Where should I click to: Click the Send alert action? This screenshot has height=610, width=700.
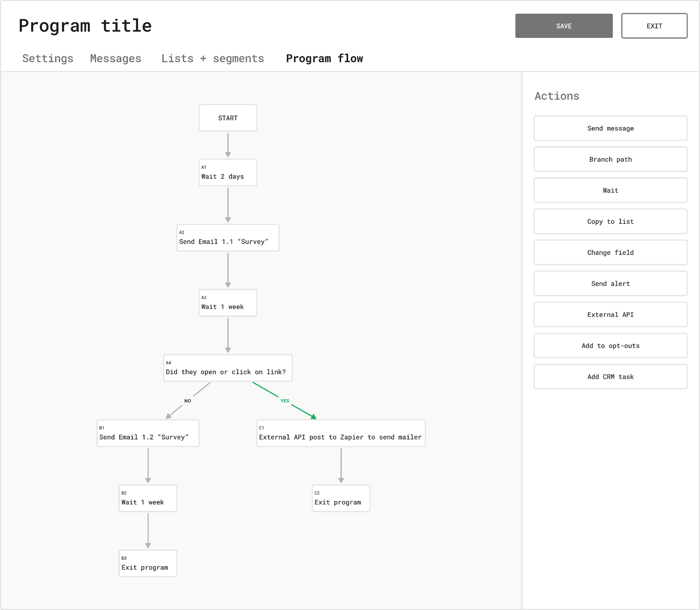(610, 284)
